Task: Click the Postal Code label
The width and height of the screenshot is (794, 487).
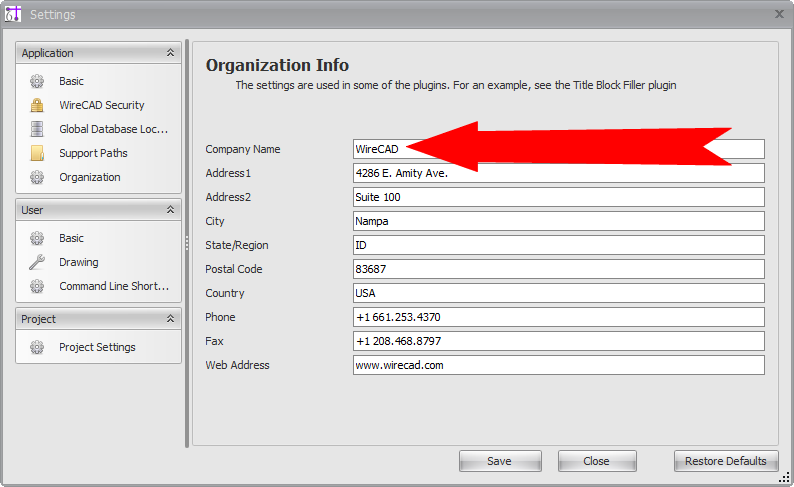Action: tap(233, 269)
